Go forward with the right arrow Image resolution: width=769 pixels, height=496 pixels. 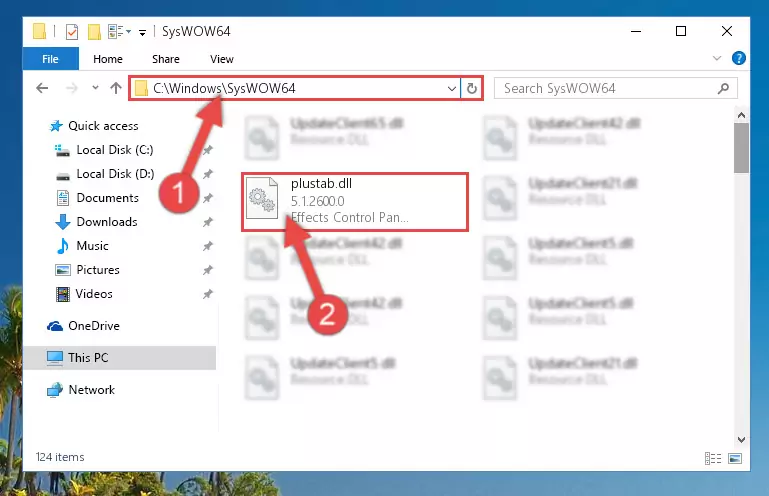click(x=72, y=88)
